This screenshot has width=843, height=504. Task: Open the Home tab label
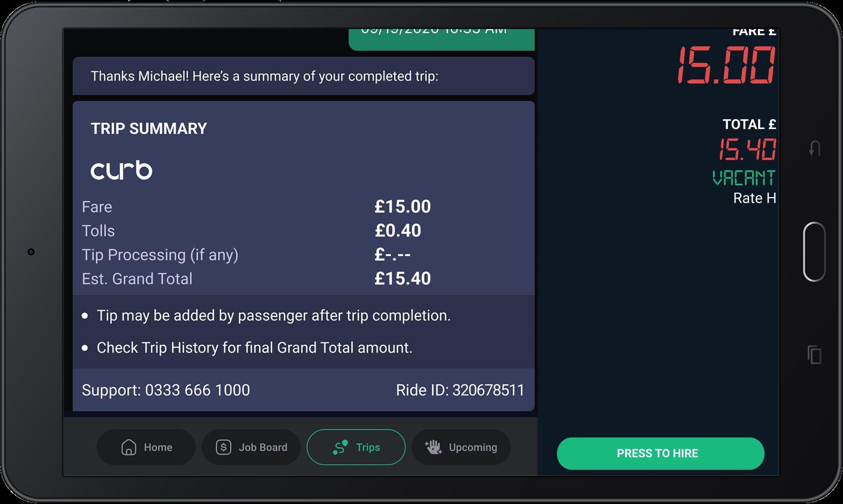tap(158, 448)
